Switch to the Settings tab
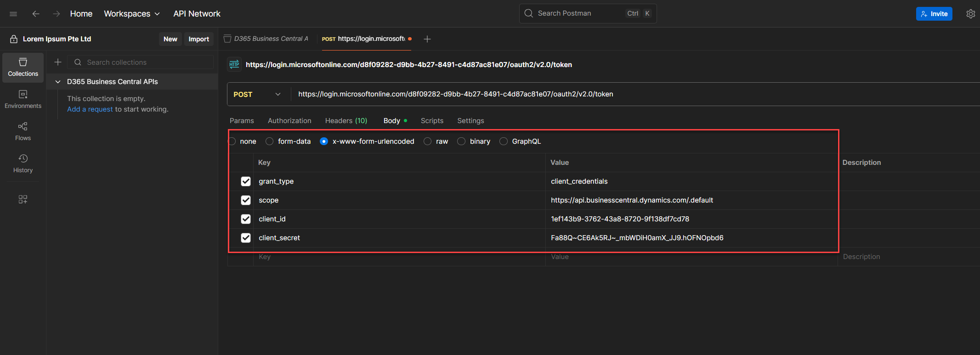The image size is (980, 355). (x=470, y=121)
